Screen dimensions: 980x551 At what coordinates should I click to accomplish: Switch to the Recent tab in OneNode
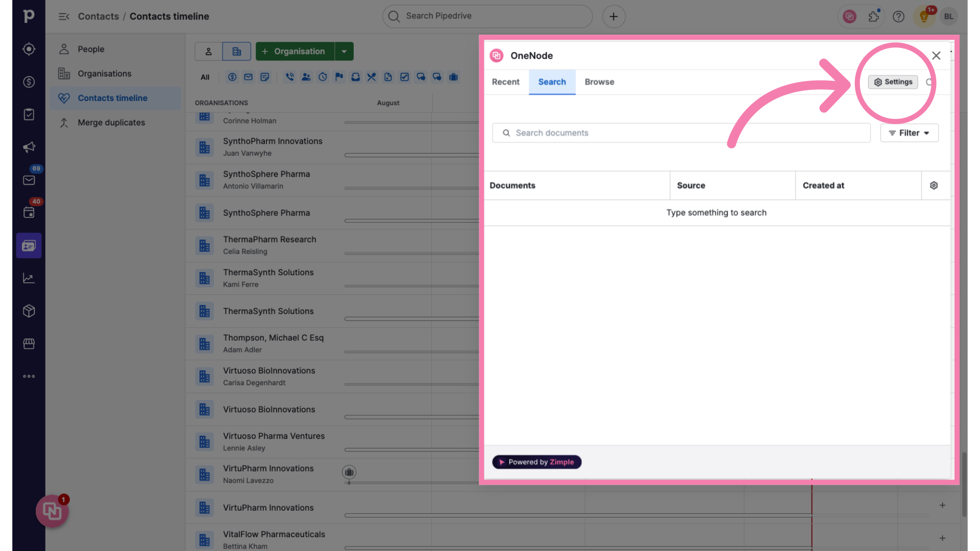[x=505, y=82]
